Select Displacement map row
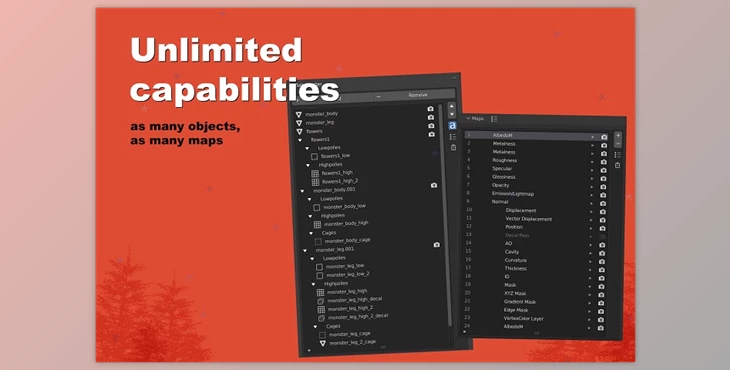 point(535,210)
